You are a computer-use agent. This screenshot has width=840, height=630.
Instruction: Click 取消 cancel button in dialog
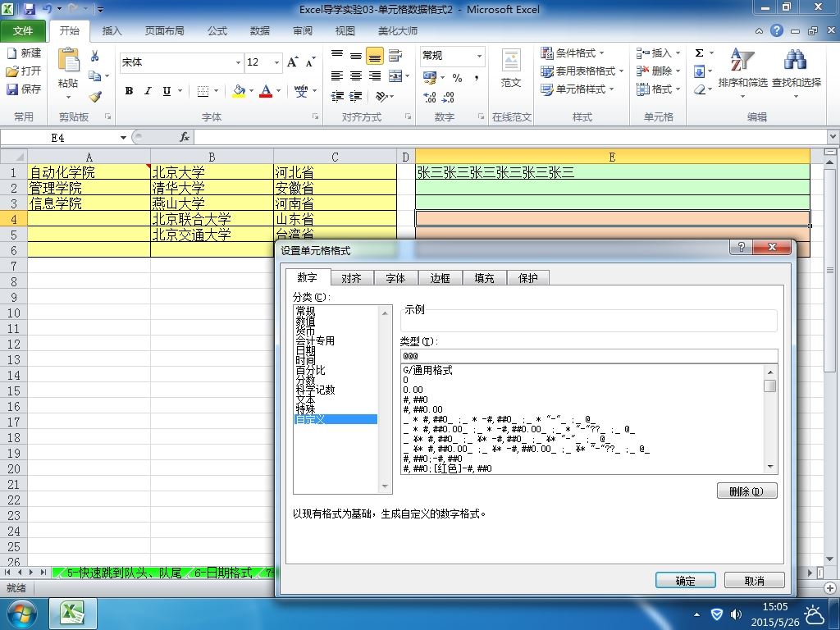pyautogui.click(x=755, y=581)
